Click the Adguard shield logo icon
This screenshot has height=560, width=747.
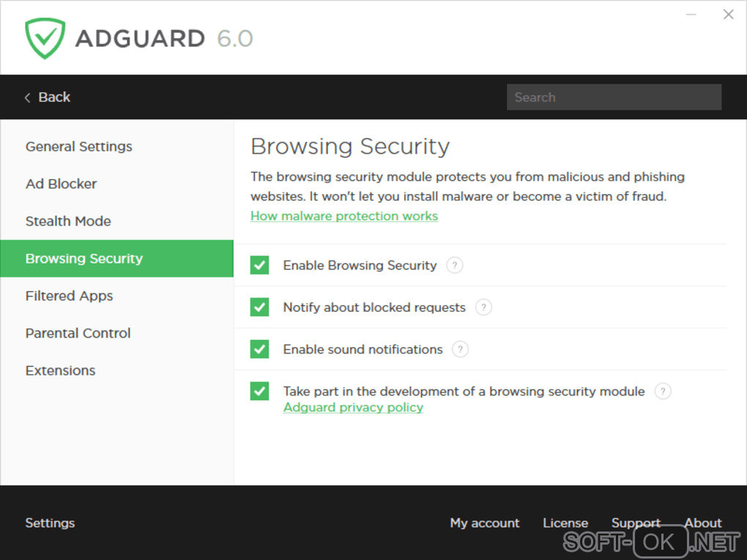(x=45, y=38)
